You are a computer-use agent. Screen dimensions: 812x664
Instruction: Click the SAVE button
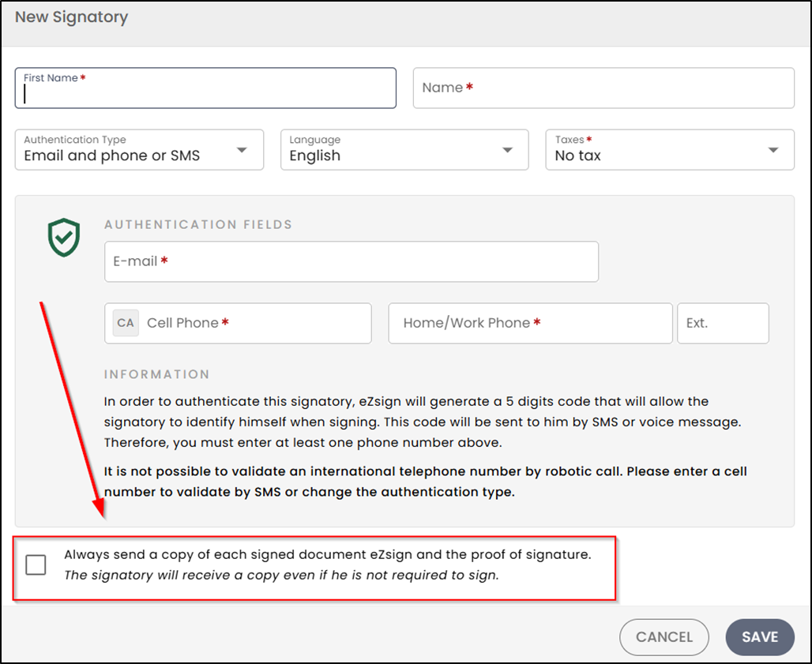[760, 636]
